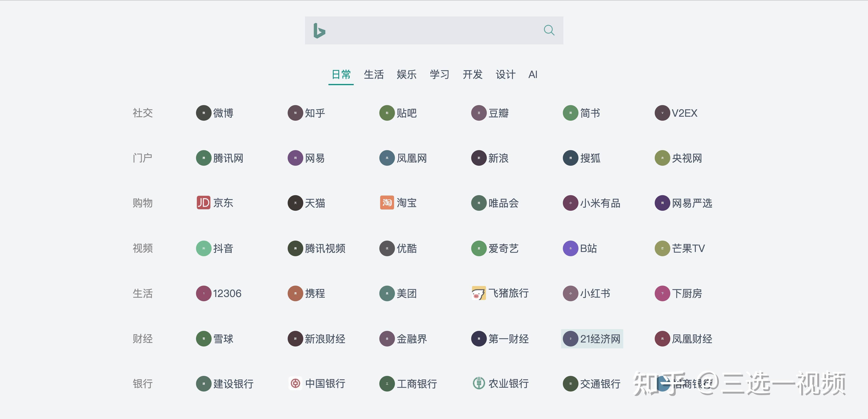Open the 新浪财经 link
This screenshot has width=868, height=419.
316,339
